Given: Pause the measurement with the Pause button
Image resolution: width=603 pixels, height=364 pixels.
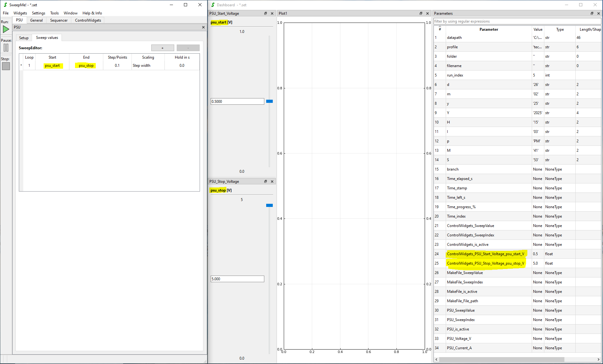Looking at the screenshot, I should tap(6, 48).
